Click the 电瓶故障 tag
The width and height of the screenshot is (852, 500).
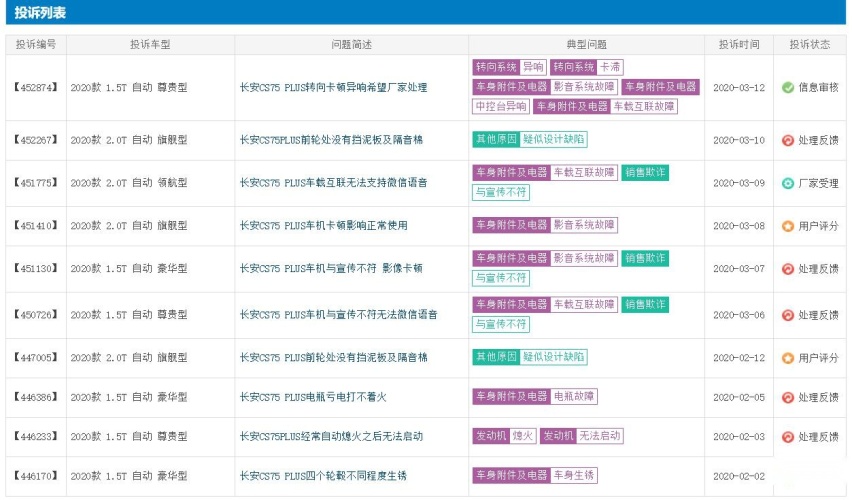point(574,396)
